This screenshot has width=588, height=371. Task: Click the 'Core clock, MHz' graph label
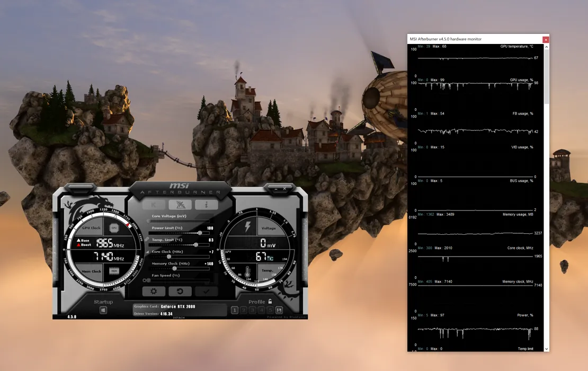(520, 248)
